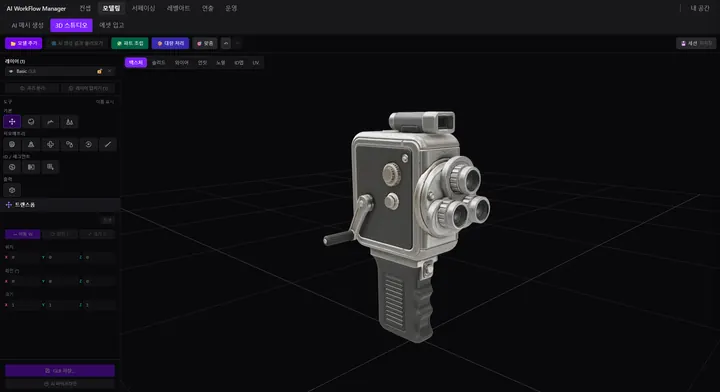Switch transform mode to 이동 (W)
Viewport: 720px width, 392px height.
[x=22, y=234]
